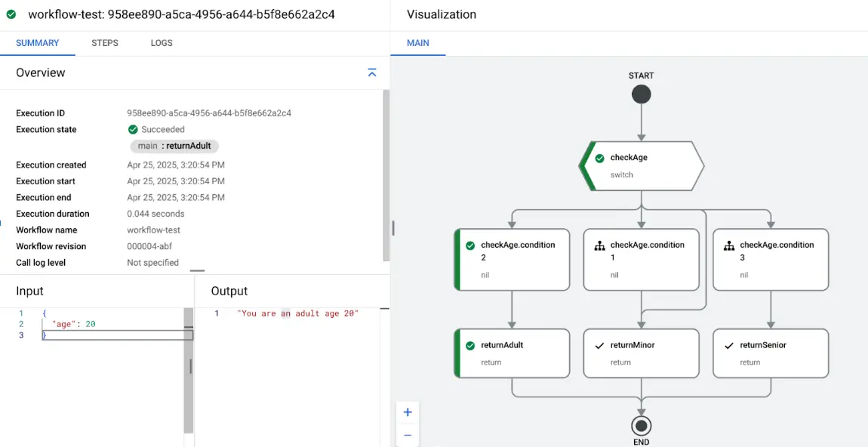
Task: Click the green check beside workflow-test title
Action: coord(11,14)
